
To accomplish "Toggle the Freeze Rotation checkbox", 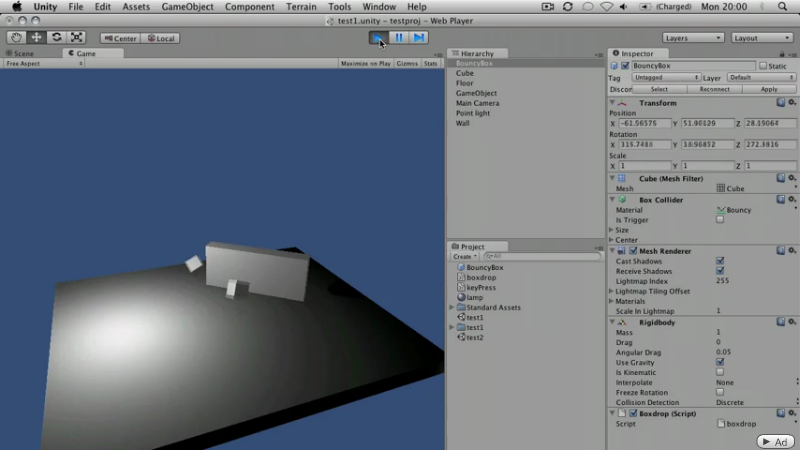I will (x=720, y=392).
